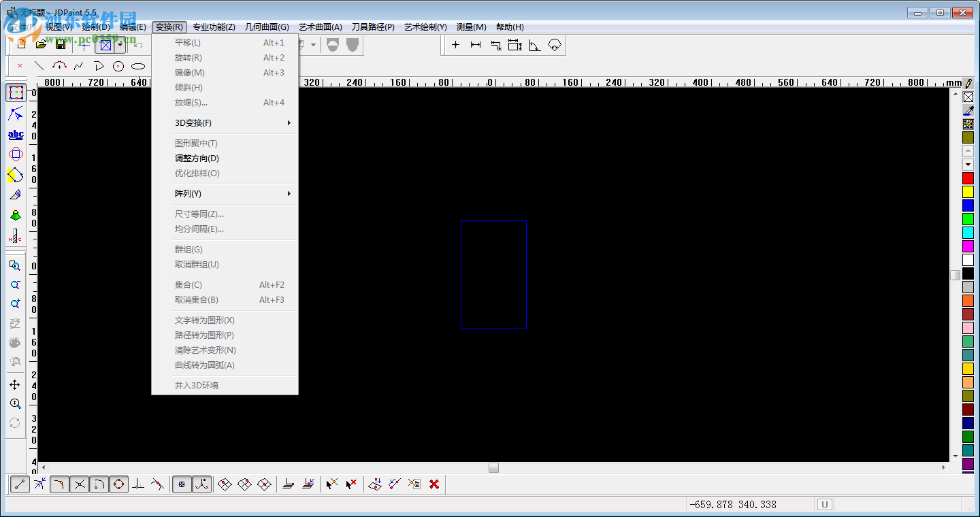Select the pencil drawing tool

[x=15, y=195]
